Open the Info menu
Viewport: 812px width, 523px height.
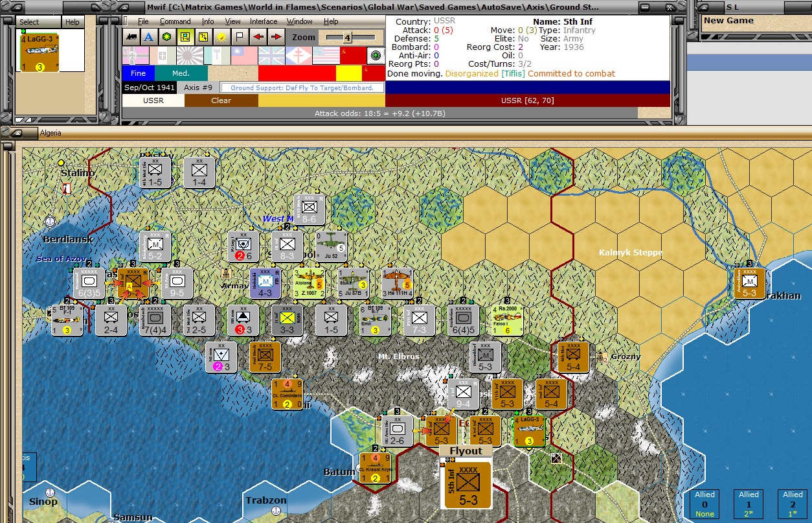click(x=209, y=21)
